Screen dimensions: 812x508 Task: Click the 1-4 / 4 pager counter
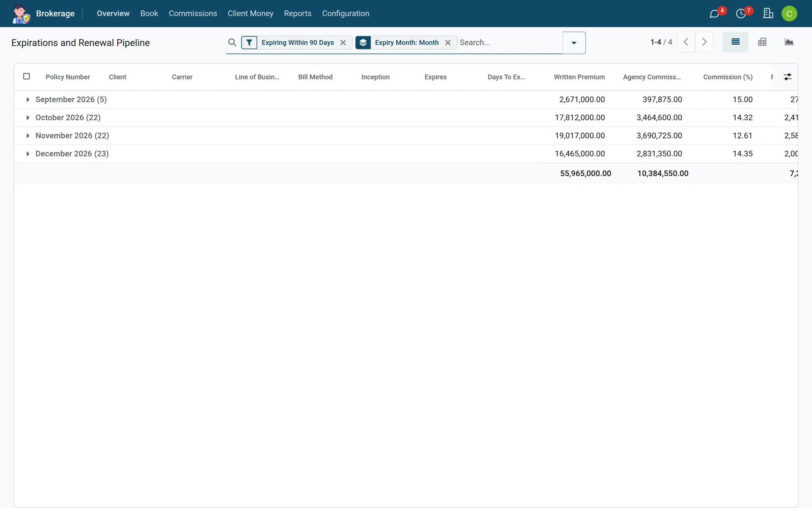pyautogui.click(x=661, y=42)
